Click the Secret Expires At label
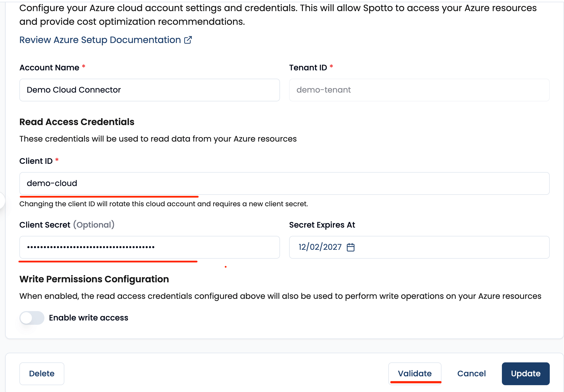Screen dimensions: 564x392 pyautogui.click(x=322, y=225)
